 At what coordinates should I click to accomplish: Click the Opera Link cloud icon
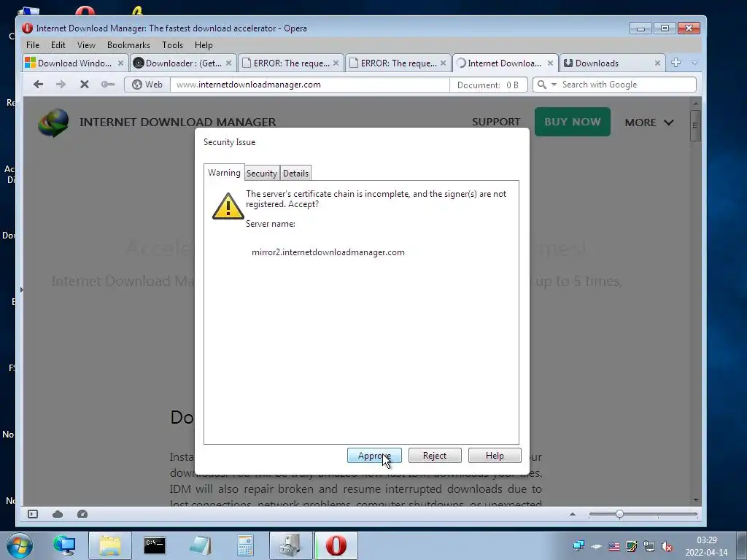click(58, 514)
